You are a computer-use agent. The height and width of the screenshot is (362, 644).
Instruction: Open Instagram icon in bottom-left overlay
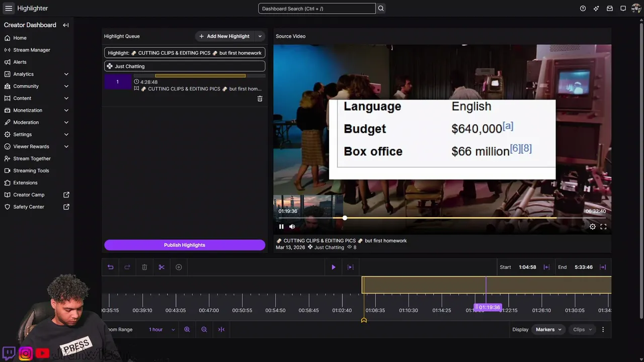tap(26, 353)
